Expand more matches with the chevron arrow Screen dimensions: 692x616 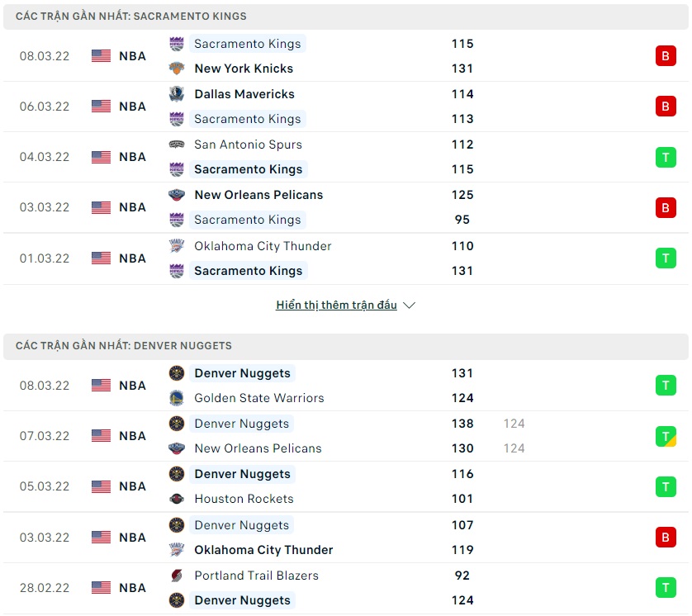pos(410,306)
